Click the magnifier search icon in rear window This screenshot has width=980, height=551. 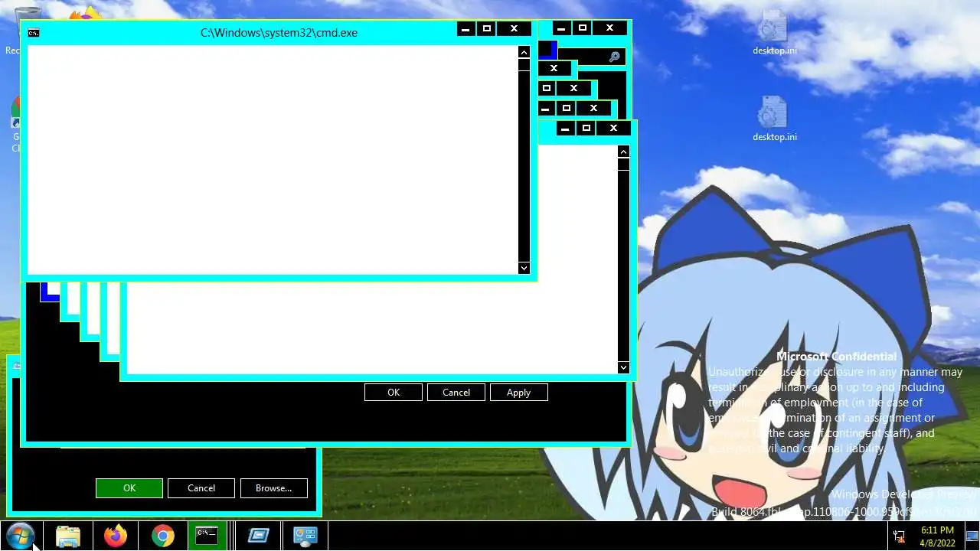point(614,57)
